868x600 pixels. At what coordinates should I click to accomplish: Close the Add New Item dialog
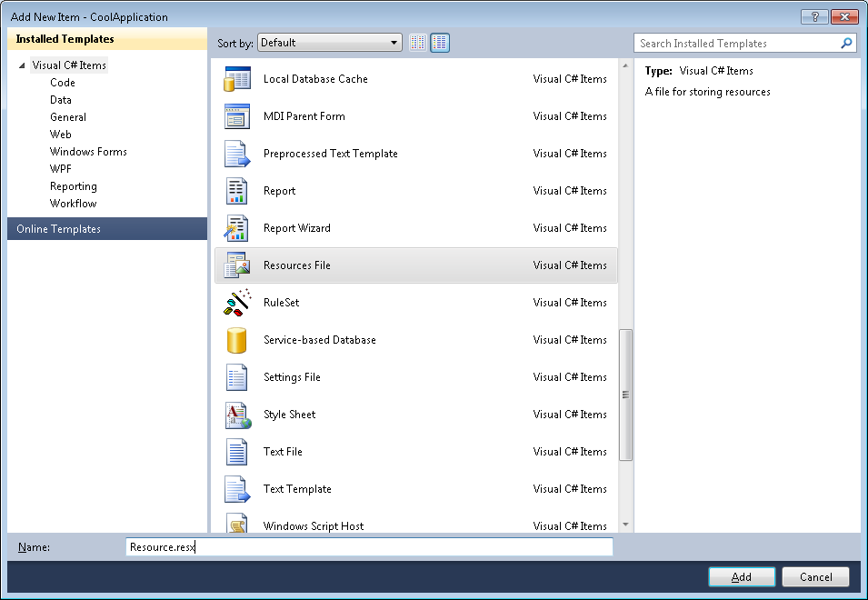(x=844, y=16)
